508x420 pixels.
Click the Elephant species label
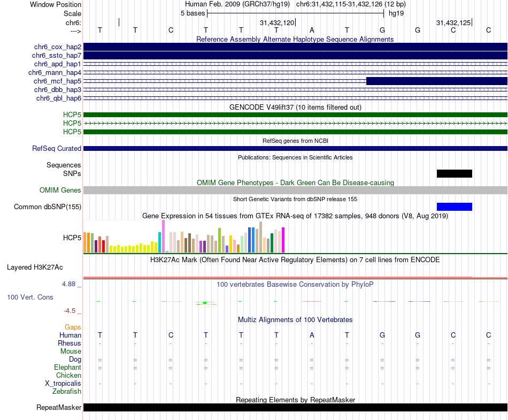[67, 367]
